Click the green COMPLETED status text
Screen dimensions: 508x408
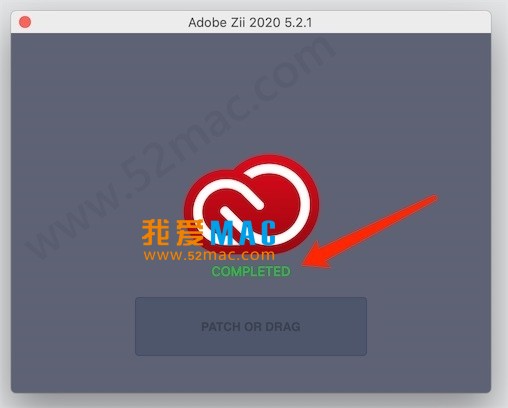click(x=251, y=271)
